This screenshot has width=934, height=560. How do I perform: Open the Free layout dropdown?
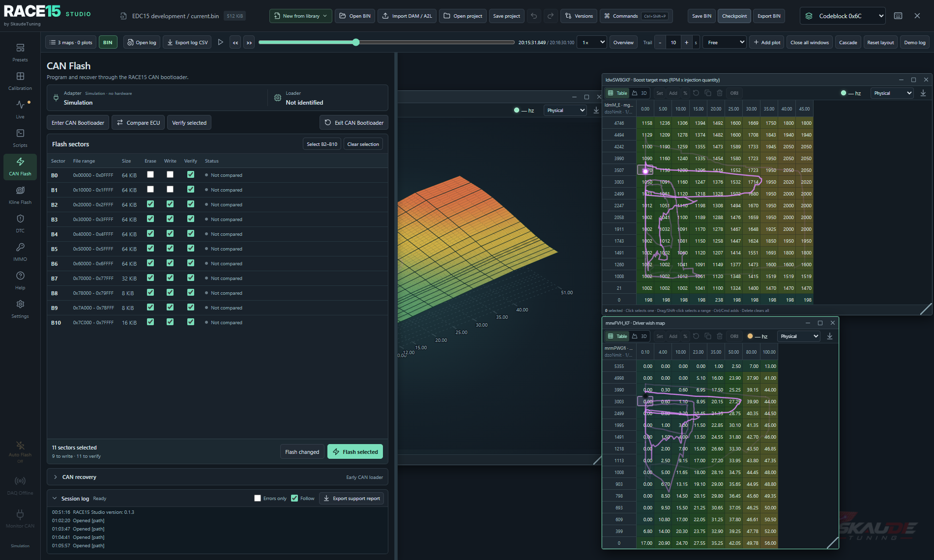point(725,42)
